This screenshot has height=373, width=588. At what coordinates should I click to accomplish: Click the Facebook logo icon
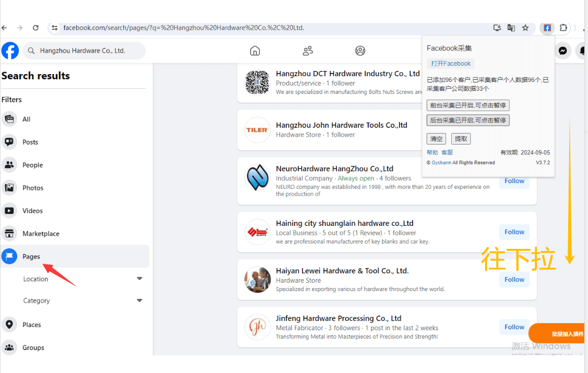click(x=10, y=51)
